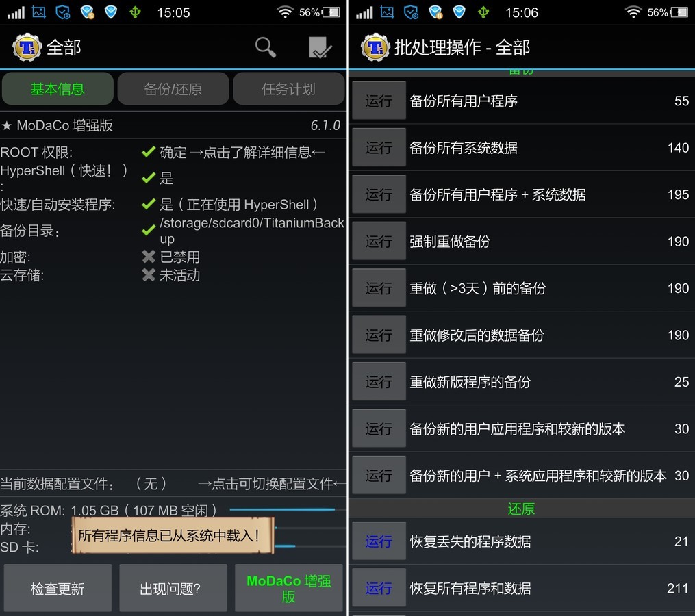The width and height of the screenshot is (695, 616).
Task: Tap the right screen USB debugging icon
Action: pyautogui.click(x=483, y=12)
